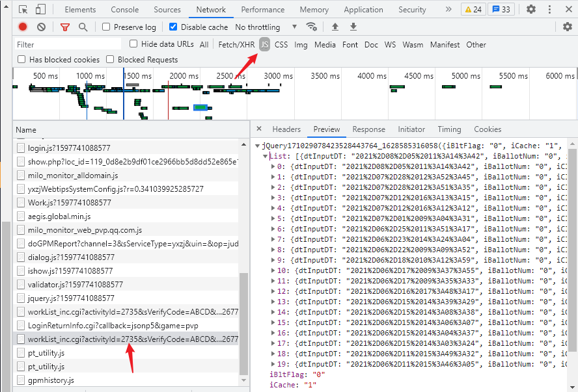Open the Sources tab
578x392 pixels.
click(167, 10)
